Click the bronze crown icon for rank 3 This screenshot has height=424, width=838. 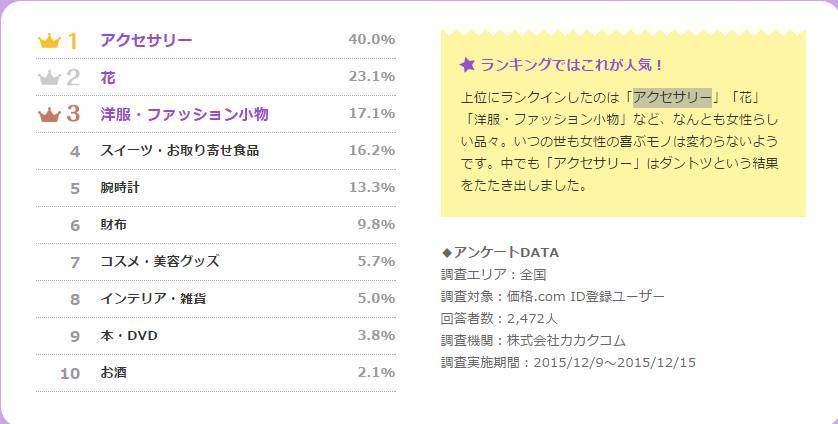coord(49,115)
